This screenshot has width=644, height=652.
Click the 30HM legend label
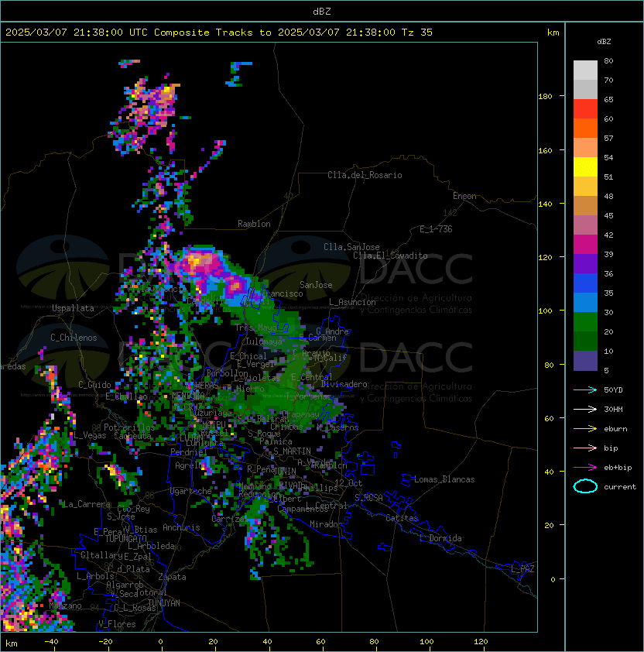[613, 409]
